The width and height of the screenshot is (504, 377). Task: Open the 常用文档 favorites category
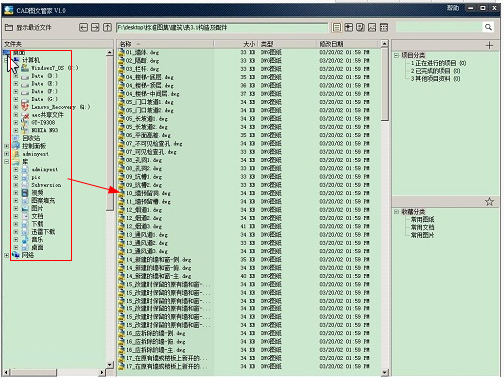[x=422, y=227]
